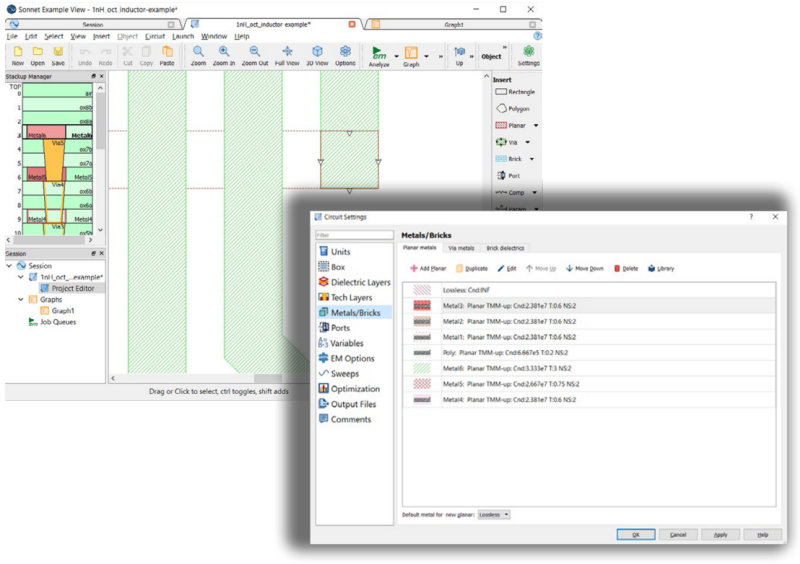Collapse the Graphs tree node
Screen dimensions: 800x564
pyautogui.click(x=20, y=299)
